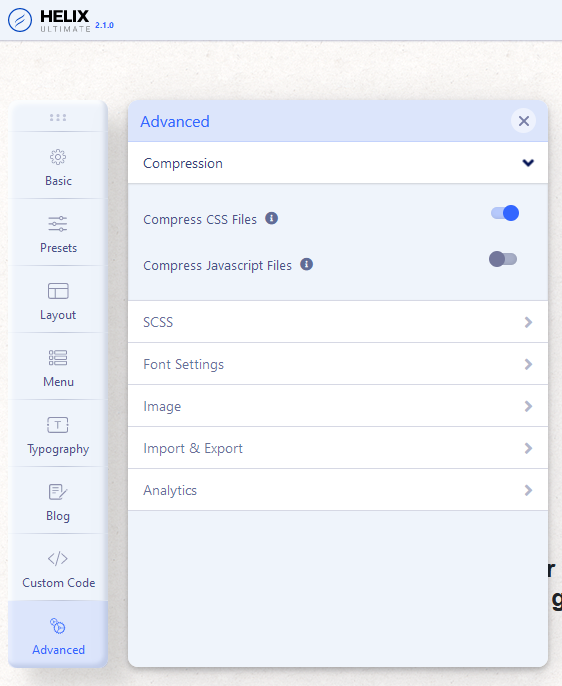Open the Presets sliders icon
Viewport: 562px width, 686px height.
58,224
